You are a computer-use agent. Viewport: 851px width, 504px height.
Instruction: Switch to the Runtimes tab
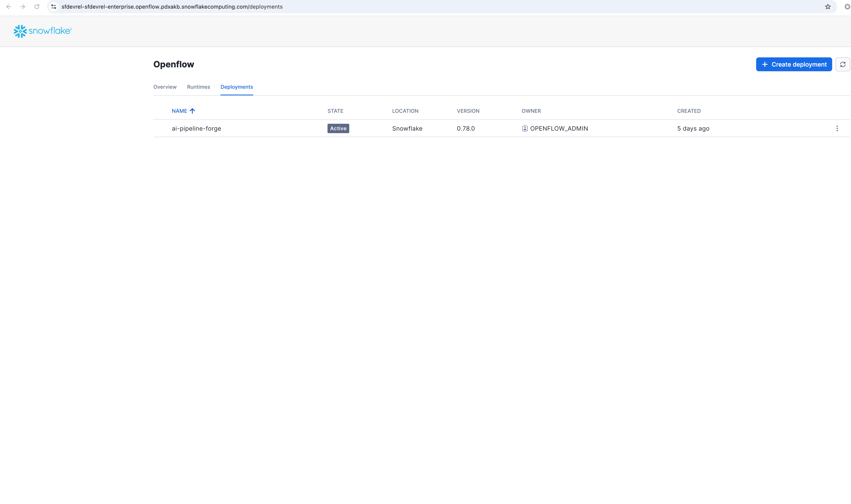199,87
